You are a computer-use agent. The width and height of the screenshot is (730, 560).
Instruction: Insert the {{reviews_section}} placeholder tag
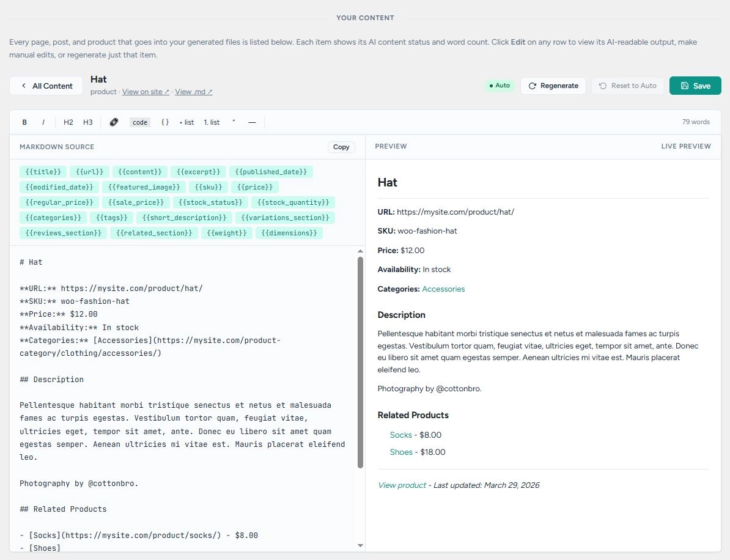[64, 233]
